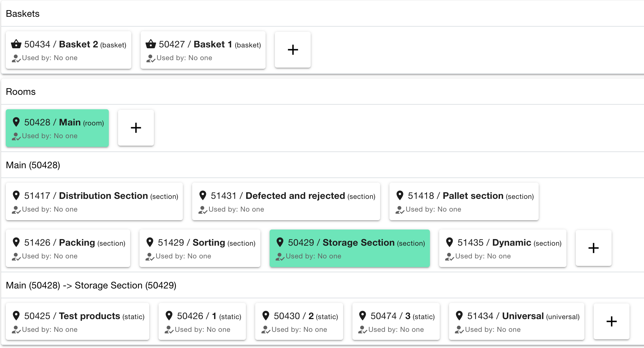The width and height of the screenshot is (644, 348).
Task: Click the pin icon on Pallet section card
Action: click(x=400, y=195)
